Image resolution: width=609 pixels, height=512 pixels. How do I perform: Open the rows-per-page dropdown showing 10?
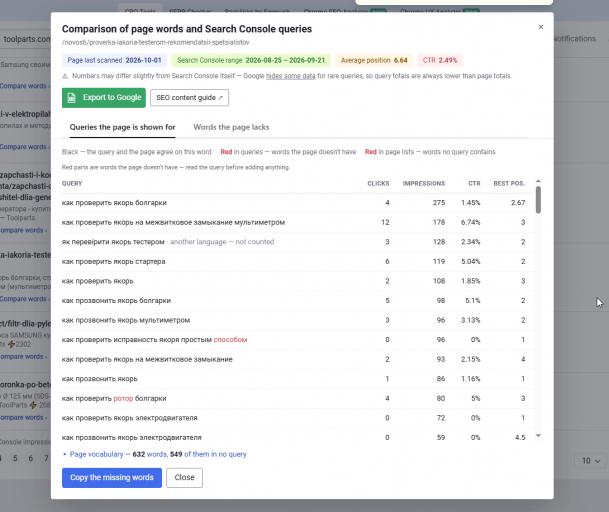click(591, 461)
